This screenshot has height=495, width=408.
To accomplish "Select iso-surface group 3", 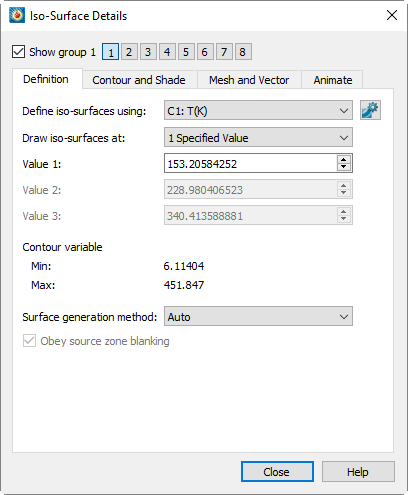I will point(148,52).
